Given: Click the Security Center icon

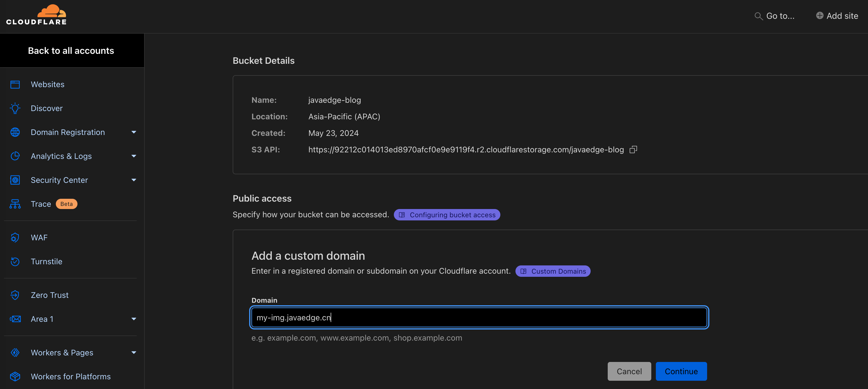Looking at the screenshot, I should coord(15,180).
